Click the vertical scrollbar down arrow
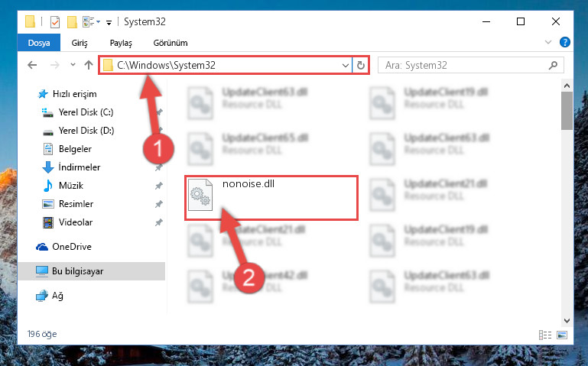The image size is (588, 366). click(x=567, y=321)
